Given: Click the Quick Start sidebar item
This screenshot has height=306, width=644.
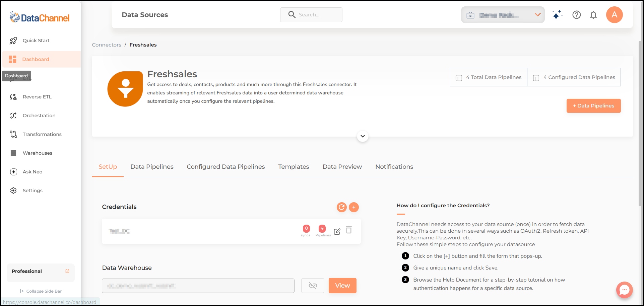Looking at the screenshot, I should [42, 41].
